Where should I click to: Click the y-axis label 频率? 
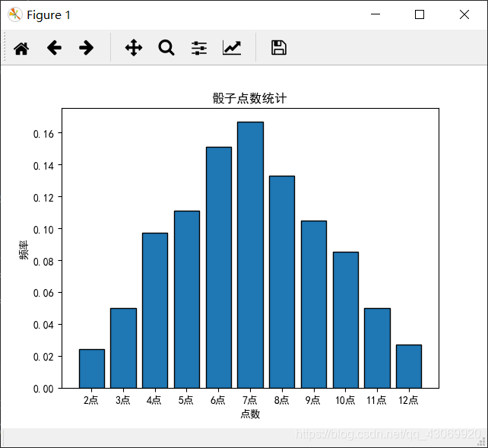[24, 249]
